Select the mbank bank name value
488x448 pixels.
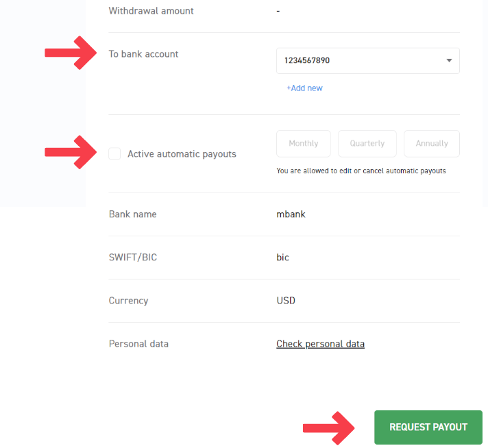[291, 214]
